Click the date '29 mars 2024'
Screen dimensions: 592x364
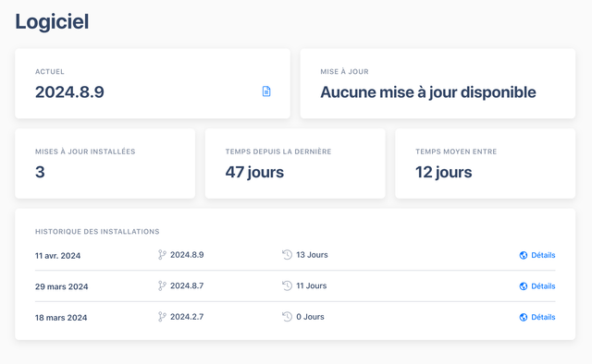(x=62, y=286)
